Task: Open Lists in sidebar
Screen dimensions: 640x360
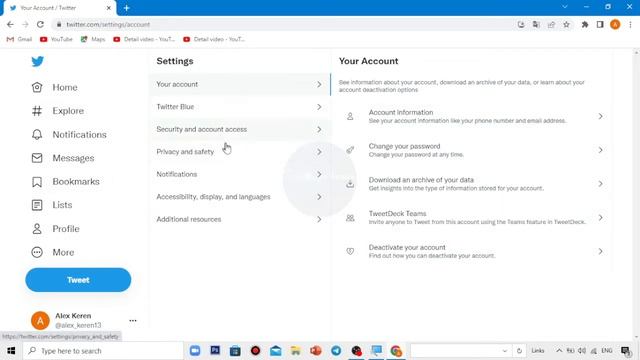Action: pyautogui.click(x=52, y=205)
